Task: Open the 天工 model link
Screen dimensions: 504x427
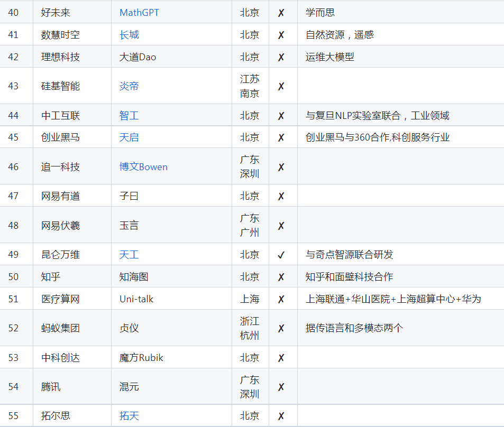Action: point(129,255)
